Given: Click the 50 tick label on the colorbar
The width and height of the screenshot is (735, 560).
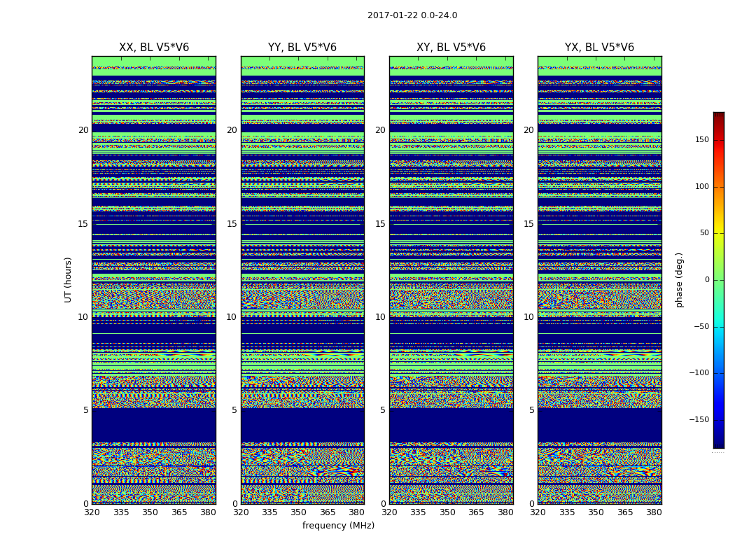Looking at the screenshot, I should pyautogui.click(x=704, y=233).
